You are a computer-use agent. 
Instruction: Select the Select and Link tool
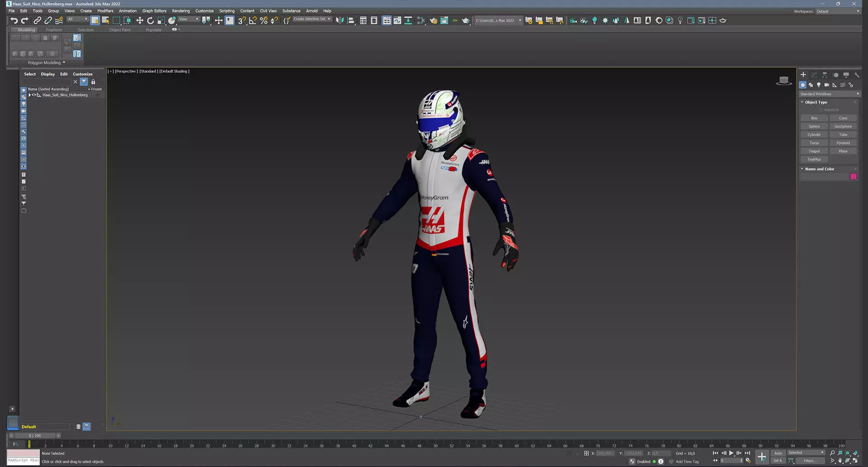(x=38, y=20)
